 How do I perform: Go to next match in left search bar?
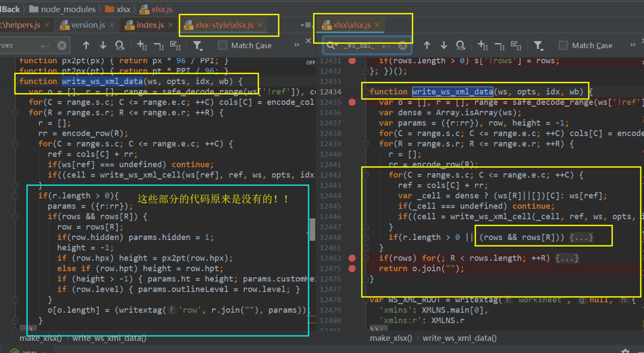click(103, 46)
